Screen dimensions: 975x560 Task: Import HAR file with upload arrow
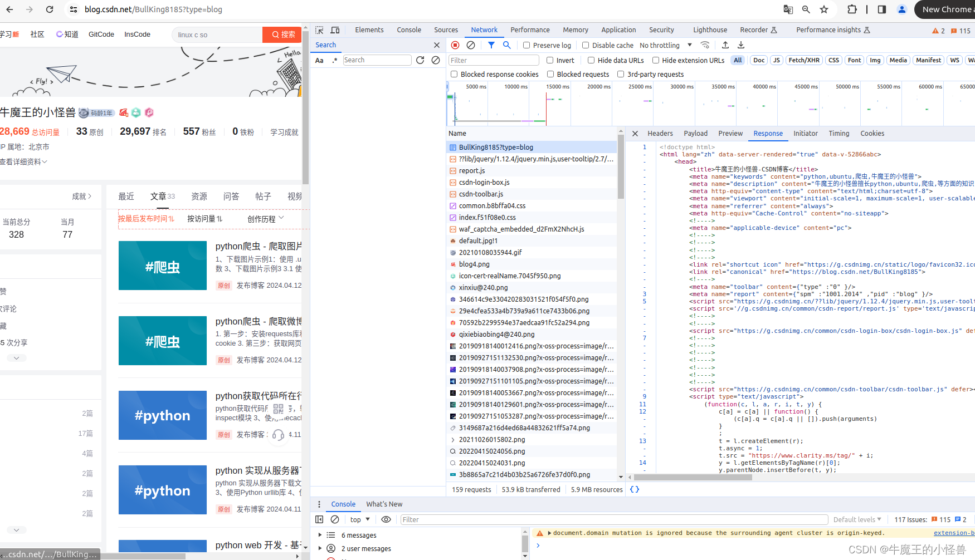pos(725,45)
